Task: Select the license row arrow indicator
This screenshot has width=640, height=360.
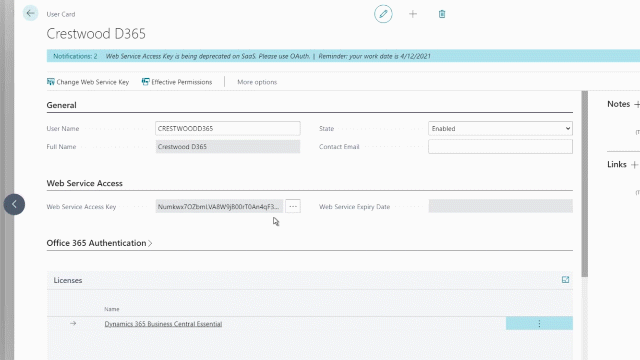Action: [73, 323]
